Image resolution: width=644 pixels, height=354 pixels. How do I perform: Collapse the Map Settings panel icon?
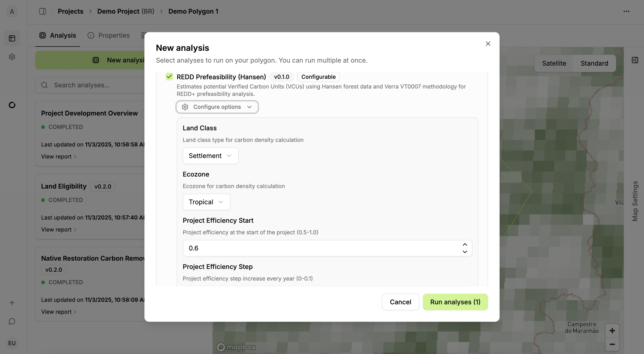tap(635, 60)
